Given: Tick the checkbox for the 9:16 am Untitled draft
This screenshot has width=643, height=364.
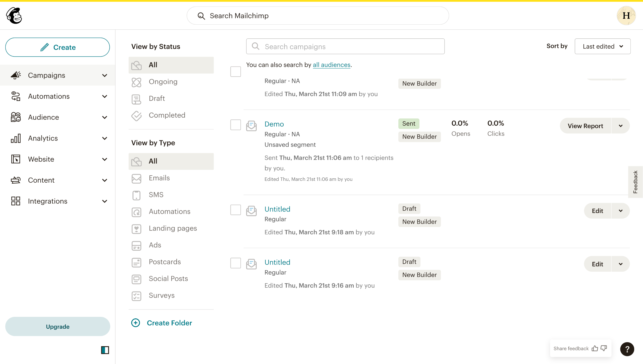Looking at the screenshot, I should pyautogui.click(x=236, y=263).
